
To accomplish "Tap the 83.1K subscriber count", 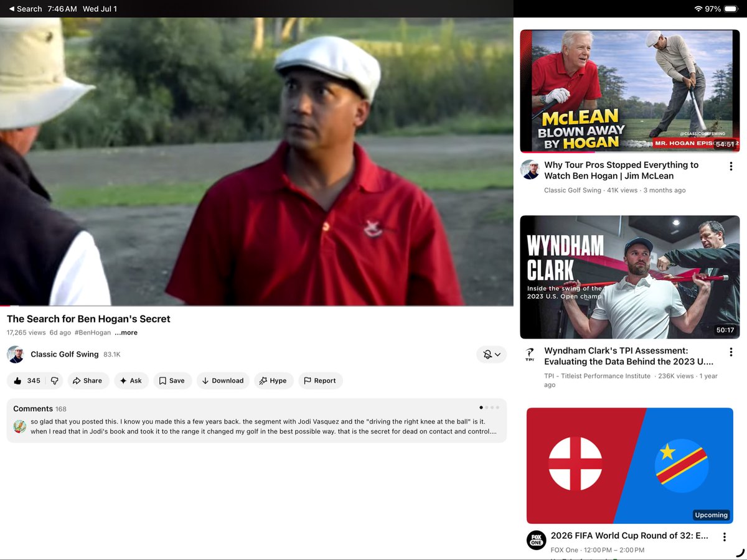I will 112,354.
